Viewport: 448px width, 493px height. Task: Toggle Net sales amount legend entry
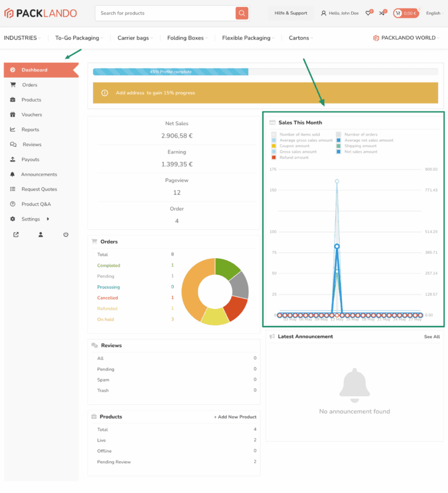click(357, 152)
